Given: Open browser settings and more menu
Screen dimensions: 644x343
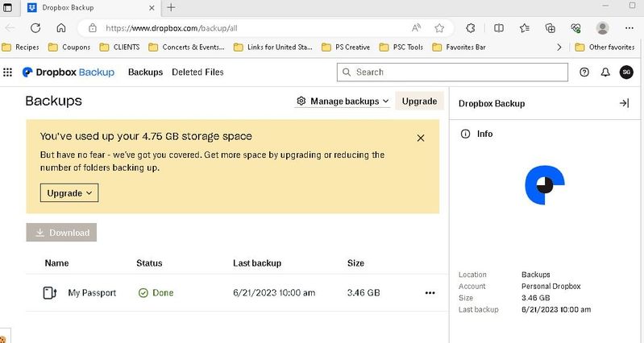Looking at the screenshot, I should pos(629,28).
